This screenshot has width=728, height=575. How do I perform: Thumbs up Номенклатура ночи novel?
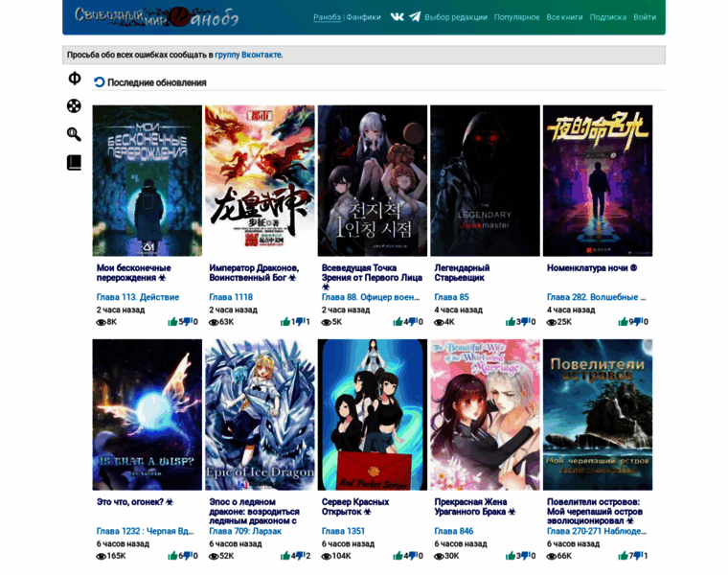tap(623, 321)
